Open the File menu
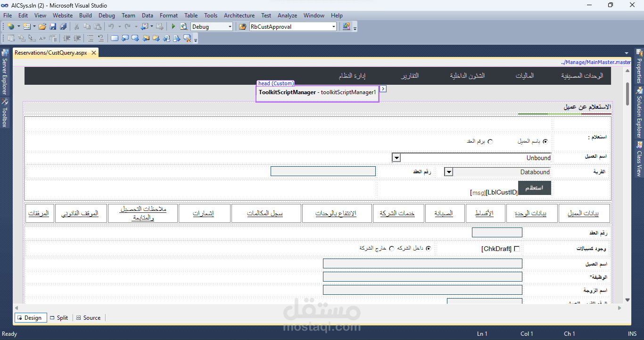Image resolution: width=644 pixels, height=340 pixels. pos(8,16)
